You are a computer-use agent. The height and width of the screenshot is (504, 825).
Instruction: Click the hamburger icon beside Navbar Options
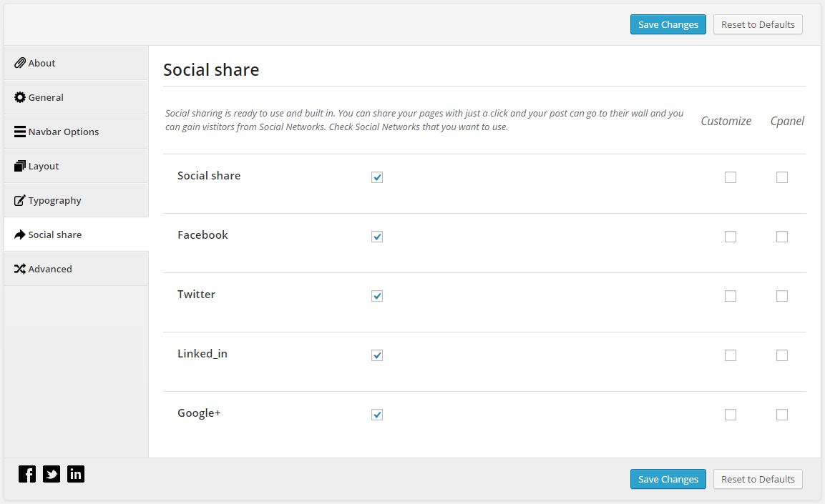[x=20, y=132]
